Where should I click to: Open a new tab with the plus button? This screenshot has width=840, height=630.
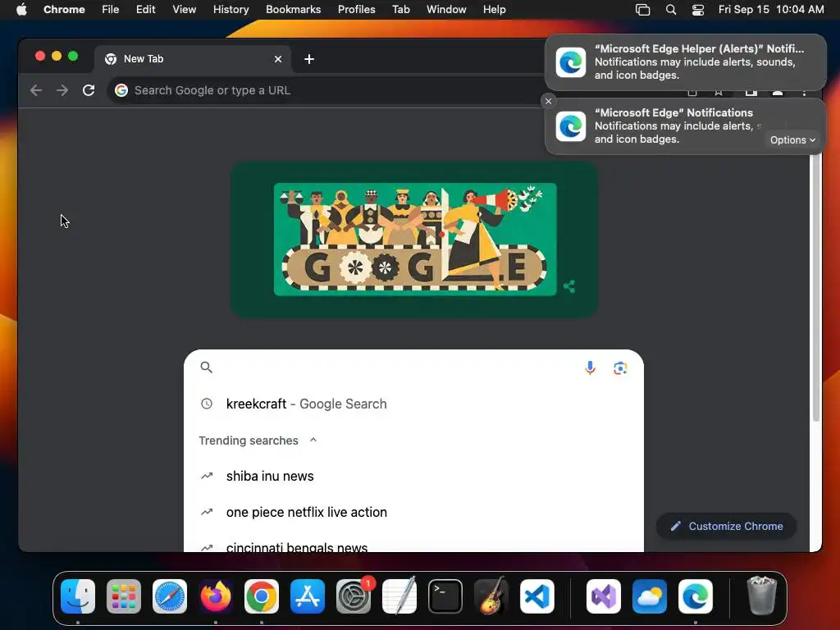point(309,59)
